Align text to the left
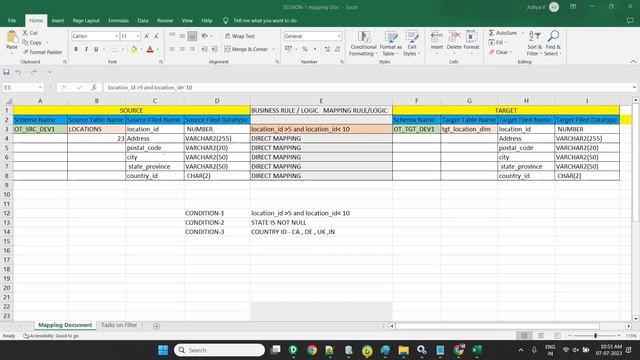 pyautogui.click(x=172, y=49)
